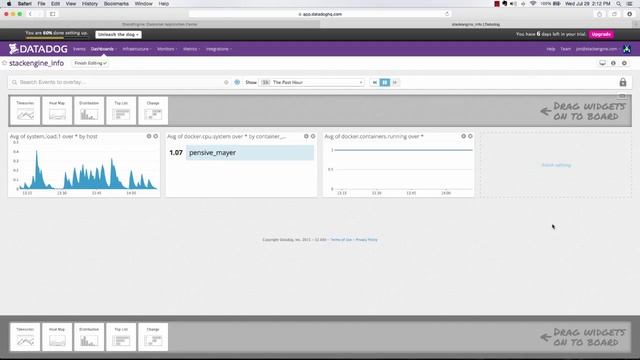This screenshot has height=360, width=640.
Task: Pick the Top List widget in the bottom tray
Action: coord(121,337)
